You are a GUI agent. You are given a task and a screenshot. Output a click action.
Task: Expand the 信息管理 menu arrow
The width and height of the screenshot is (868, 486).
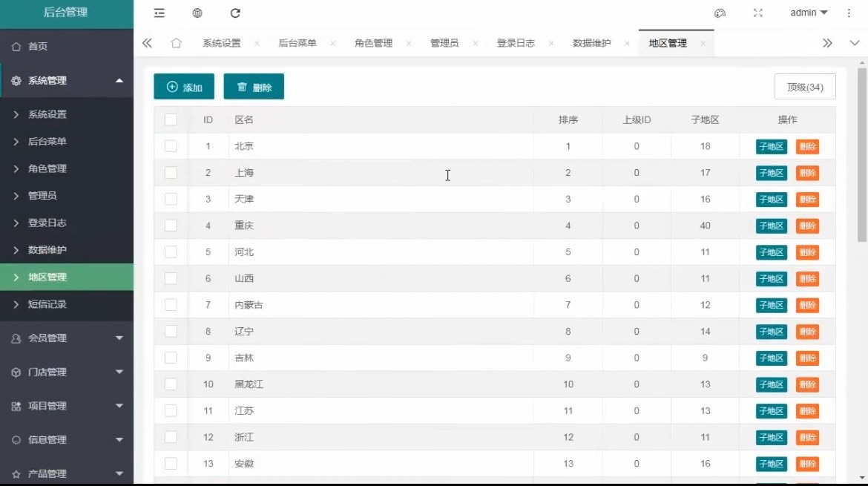tap(119, 440)
